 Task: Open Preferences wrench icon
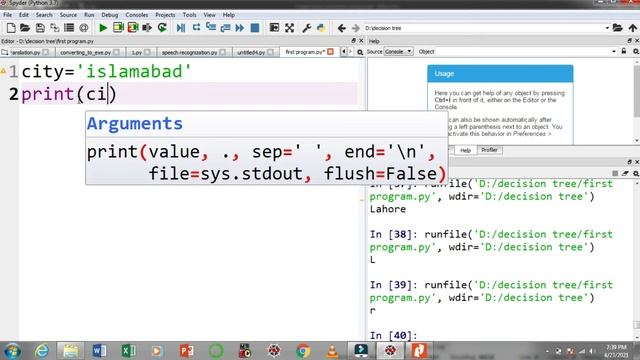[x=307, y=28]
